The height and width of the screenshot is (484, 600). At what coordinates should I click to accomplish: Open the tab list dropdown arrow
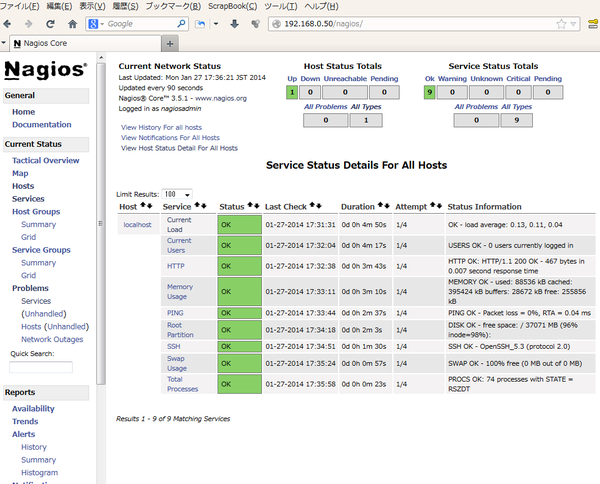coord(3,43)
